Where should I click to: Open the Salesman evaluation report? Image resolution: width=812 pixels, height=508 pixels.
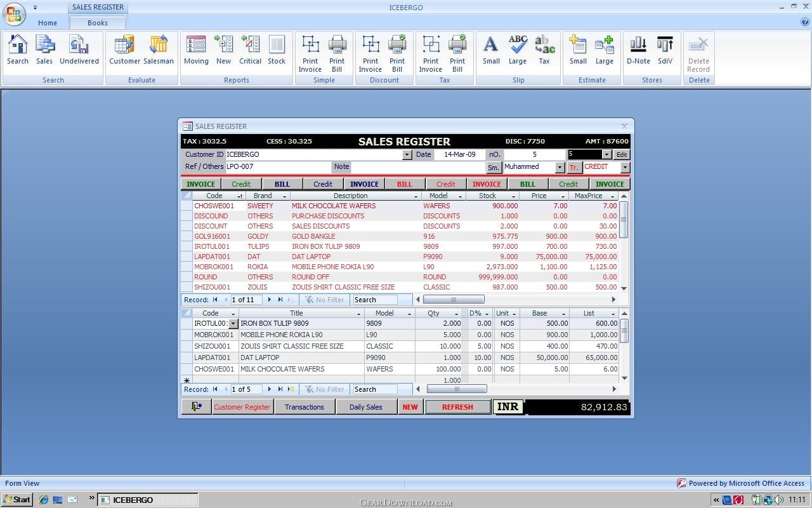(x=159, y=50)
